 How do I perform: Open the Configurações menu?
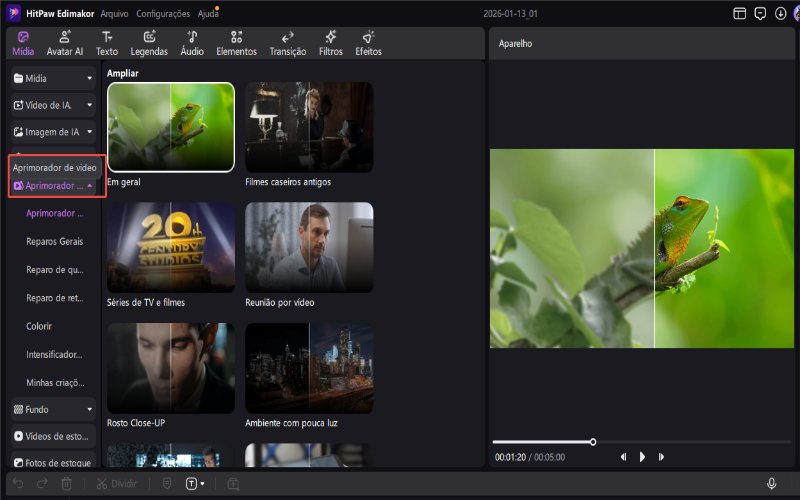pyautogui.click(x=162, y=14)
